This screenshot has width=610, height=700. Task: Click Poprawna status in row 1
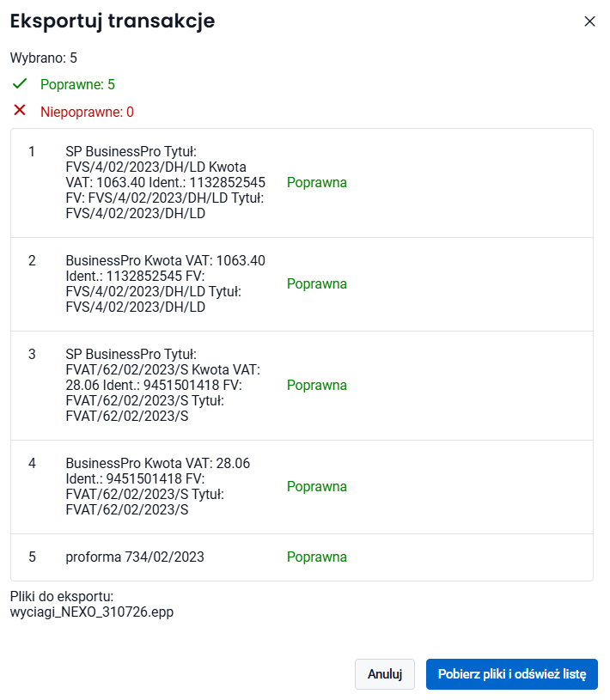(317, 182)
